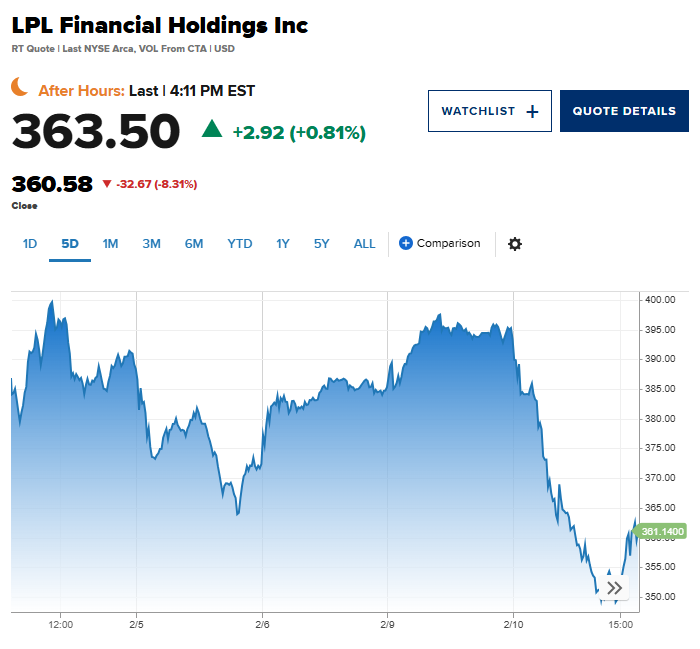Select the 1Y time range

[284, 243]
